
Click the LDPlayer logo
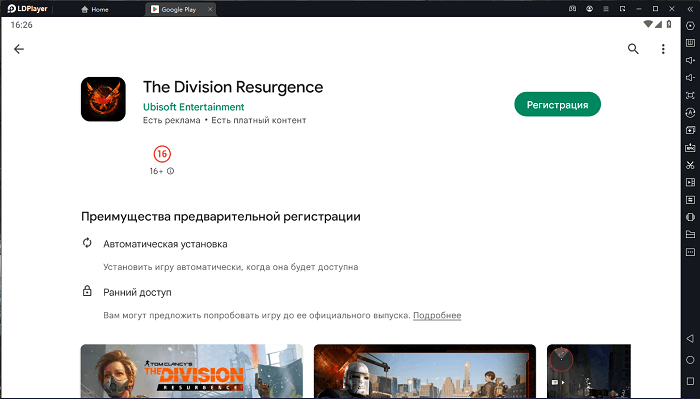coord(27,9)
